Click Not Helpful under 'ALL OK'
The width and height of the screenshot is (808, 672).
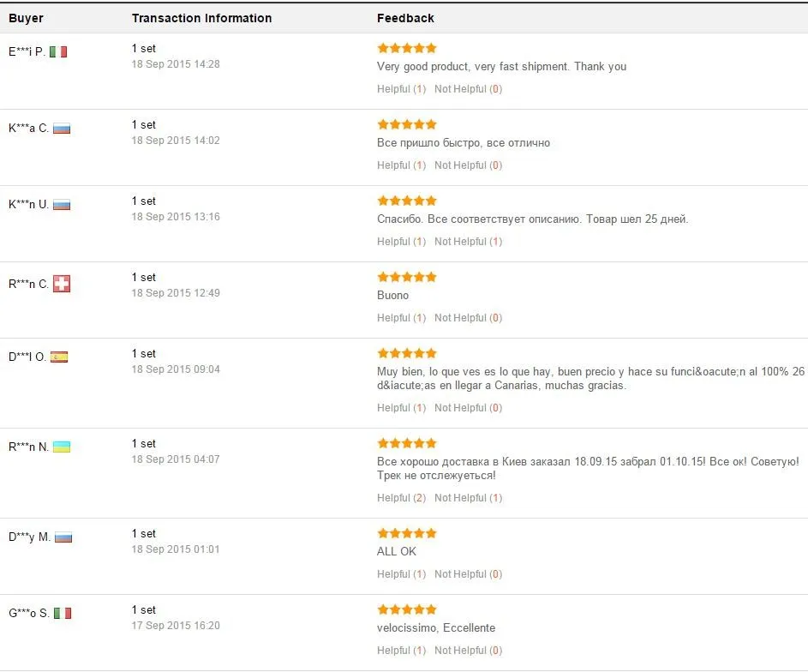pyautogui.click(x=468, y=574)
